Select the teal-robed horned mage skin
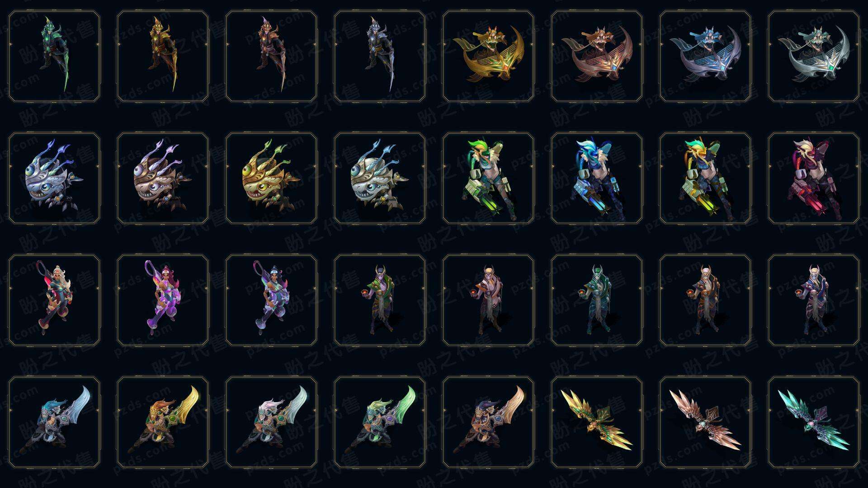 (x=597, y=300)
